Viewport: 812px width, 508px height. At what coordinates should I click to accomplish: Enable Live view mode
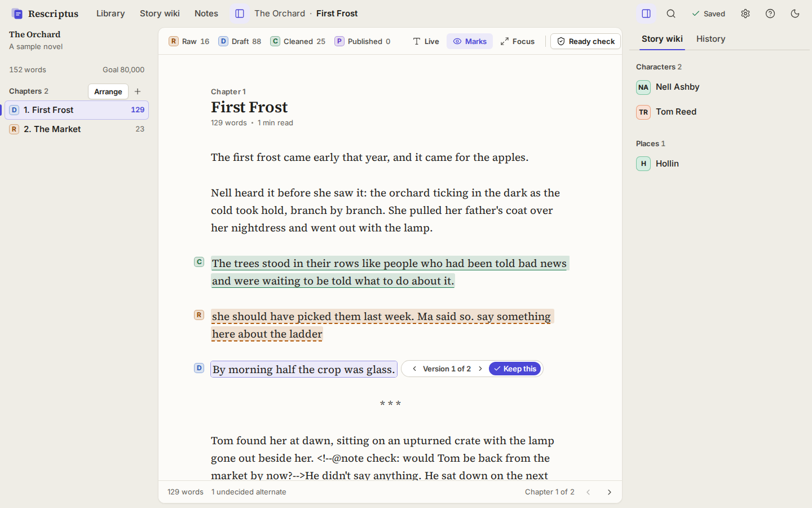(426, 41)
